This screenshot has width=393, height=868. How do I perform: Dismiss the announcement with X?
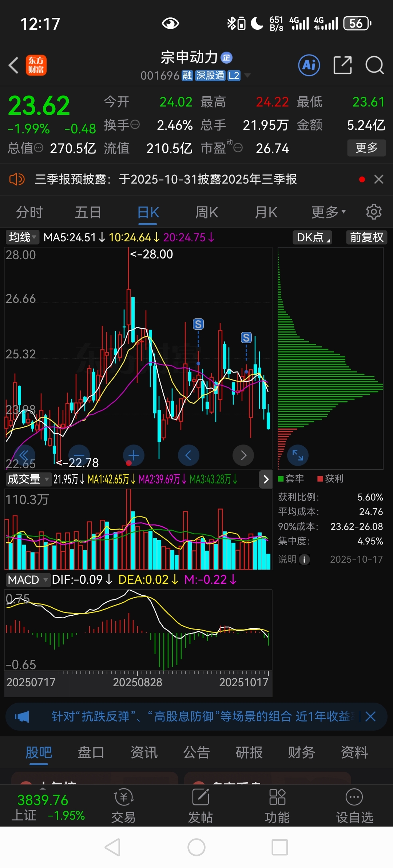tap(379, 179)
